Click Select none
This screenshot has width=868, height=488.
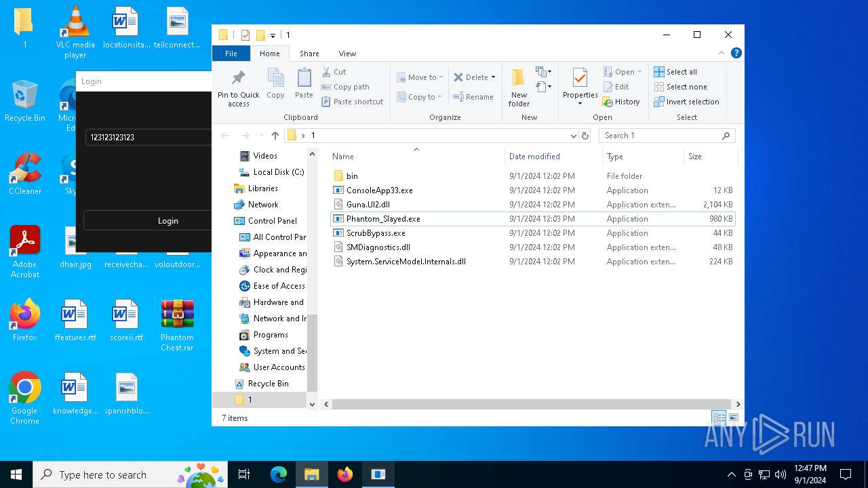pos(680,87)
